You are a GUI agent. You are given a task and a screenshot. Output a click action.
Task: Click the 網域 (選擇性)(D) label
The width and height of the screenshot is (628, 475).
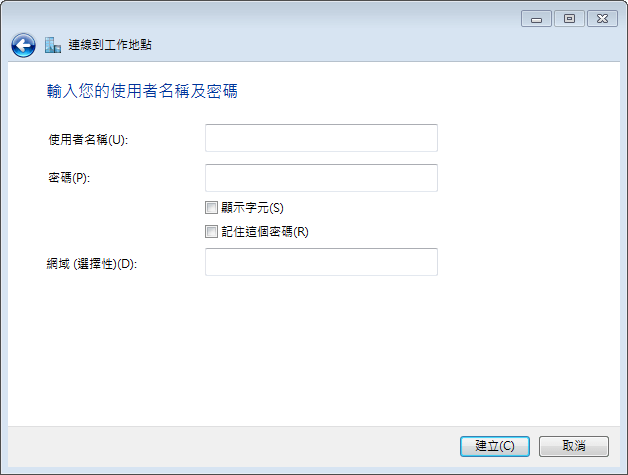[92, 264]
